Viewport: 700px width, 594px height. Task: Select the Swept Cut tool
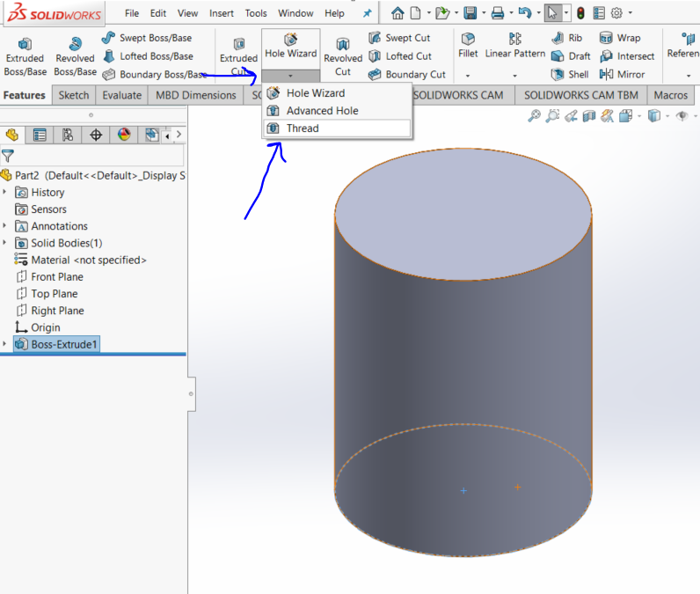(399, 38)
